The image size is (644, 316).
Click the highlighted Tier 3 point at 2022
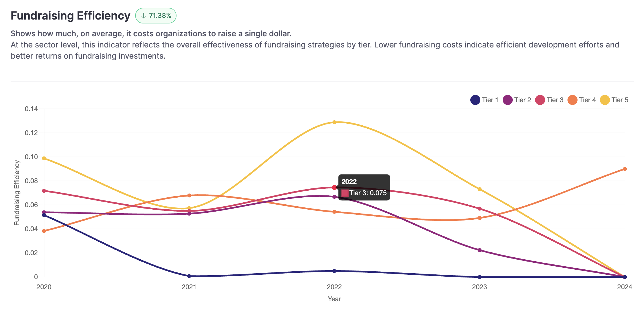click(334, 187)
